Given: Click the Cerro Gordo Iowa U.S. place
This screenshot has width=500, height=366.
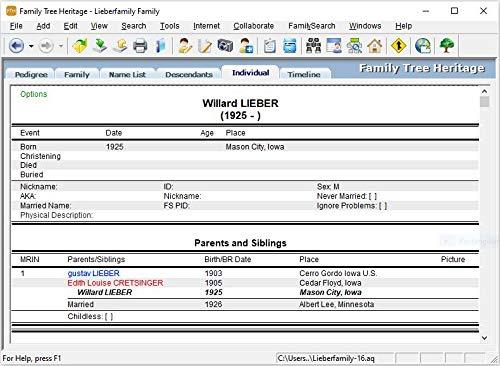Looking at the screenshot, I should (338, 273).
